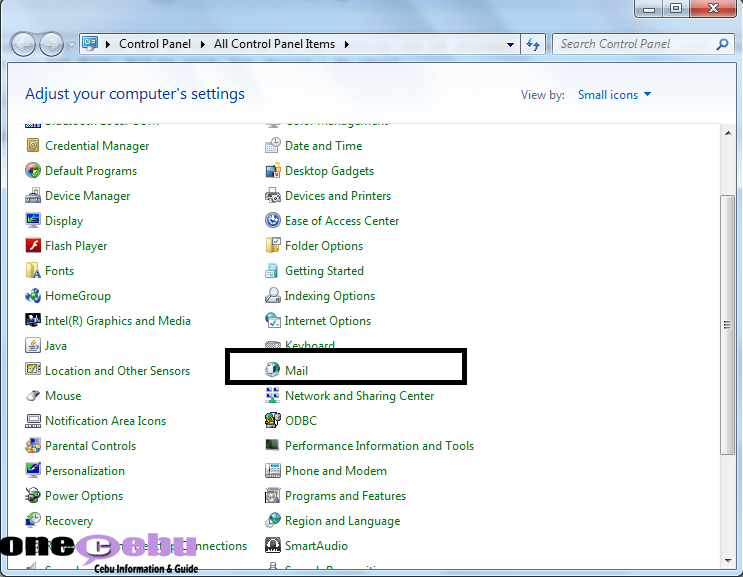Image resolution: width=743 pixels, height=577 pixels.
Task: Click the All Control Panel Items breadcrumb
Action: tap(274, 44)
